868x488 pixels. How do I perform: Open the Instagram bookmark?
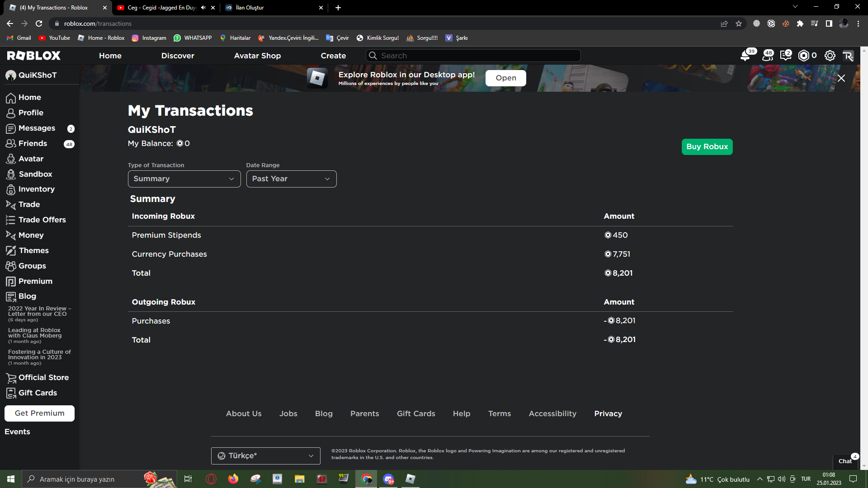click(149, 38)
